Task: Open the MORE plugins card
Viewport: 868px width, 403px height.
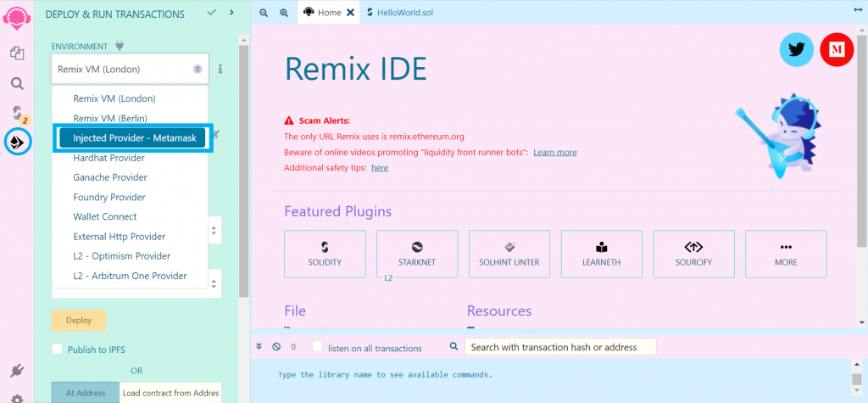Action: [786, 254]
